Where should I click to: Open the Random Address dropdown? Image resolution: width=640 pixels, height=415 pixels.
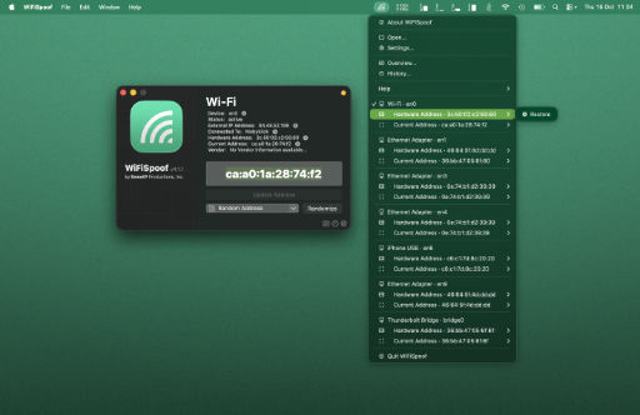click(x=252, y=209)
